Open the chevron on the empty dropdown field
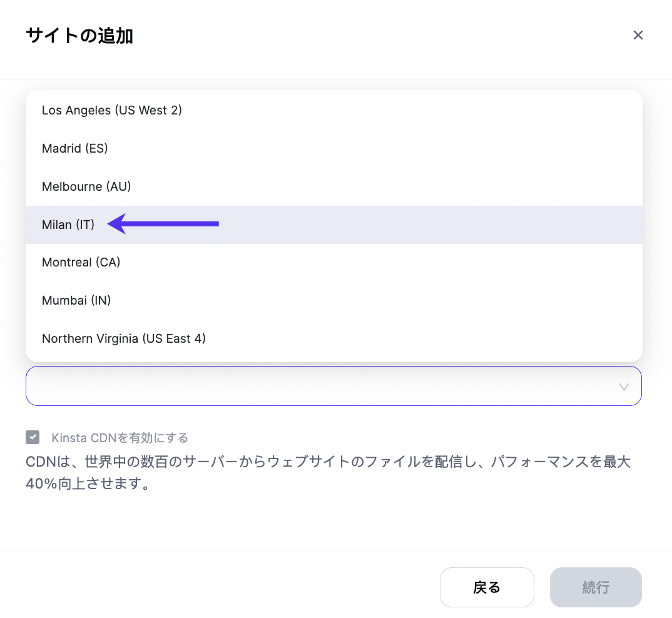Viewport: 672px width, 618px height. (x=623, y=387)
